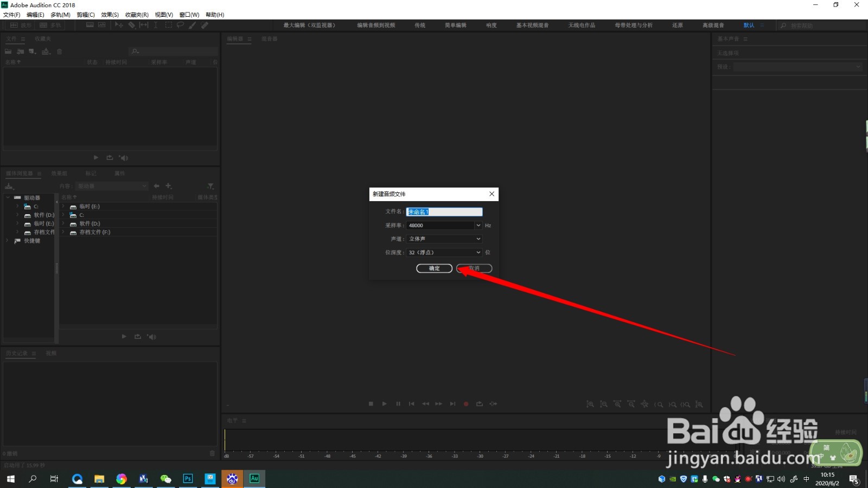The image size is (868, 488).
Task: Toggle auto-play speaker icon in Files panel
Action: click(x=124, y=158)
